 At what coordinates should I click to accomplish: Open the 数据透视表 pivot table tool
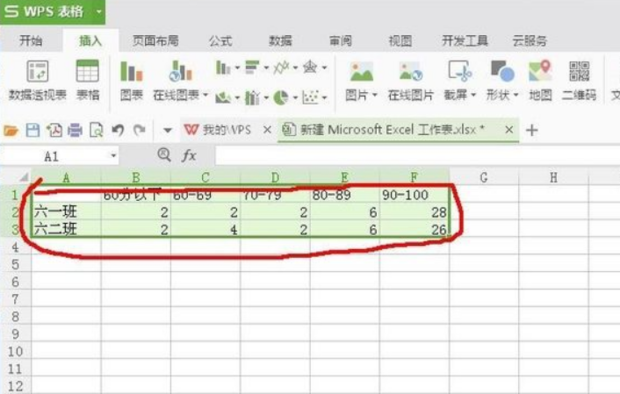tap(38, 80)
